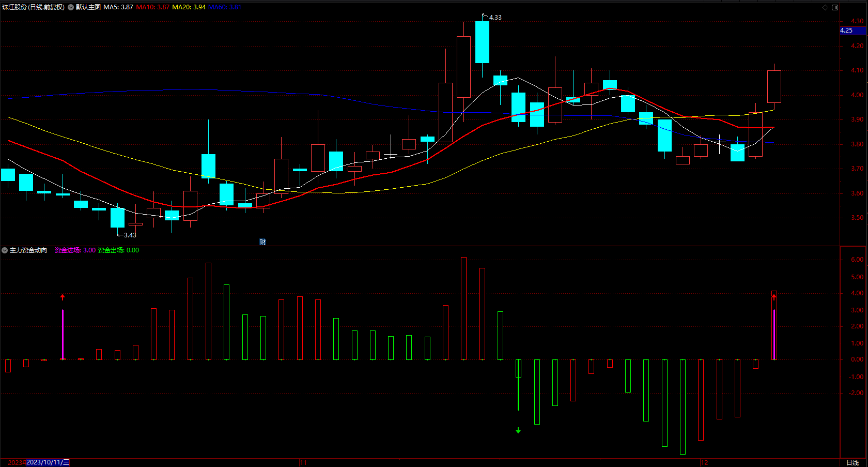The height and width of the screenshot is (467, 868).
Task: Click the diamond icon at chart top-right
Action: [825, 7]
